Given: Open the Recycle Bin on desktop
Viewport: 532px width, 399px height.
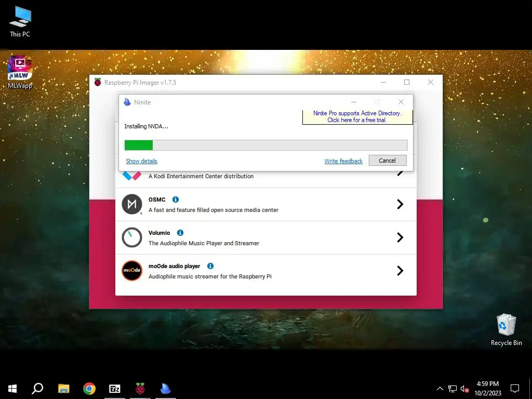Looking at the screenshot, I should 506,330.
